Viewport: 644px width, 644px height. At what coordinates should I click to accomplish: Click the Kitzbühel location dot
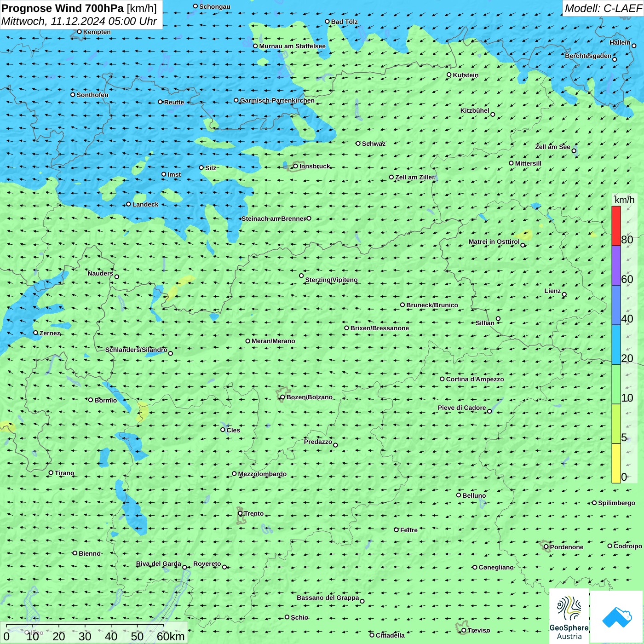click(493, 114)
